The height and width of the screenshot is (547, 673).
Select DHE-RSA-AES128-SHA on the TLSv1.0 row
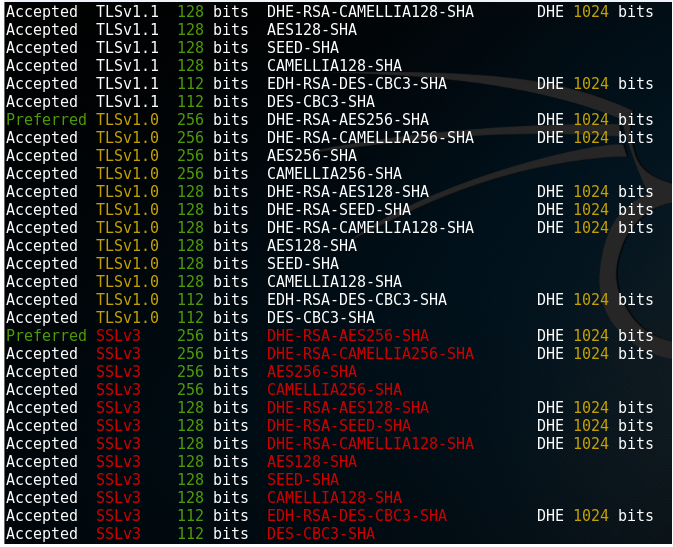pyautogui.click(x=348, y=192)
